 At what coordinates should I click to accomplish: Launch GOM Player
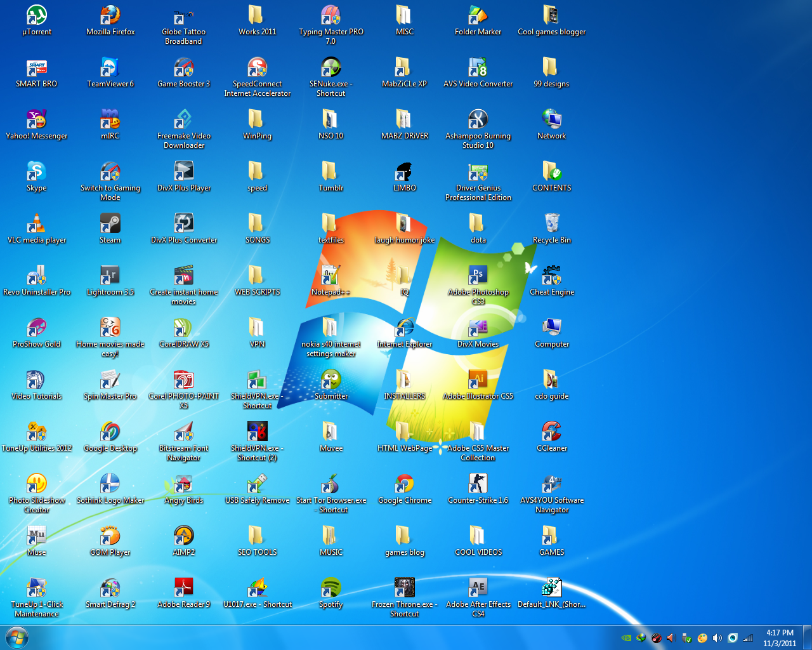(x=110, y=536)
